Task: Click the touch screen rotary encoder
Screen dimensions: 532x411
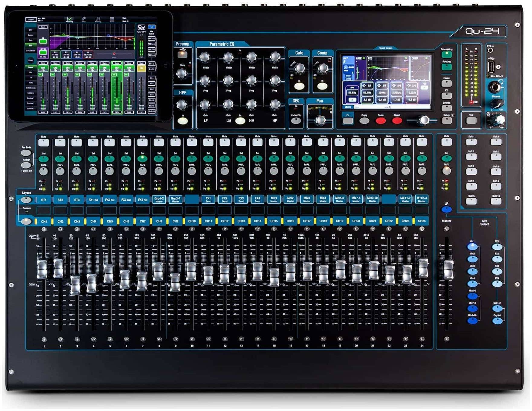Action: pyautogui.click(x=424, y=120)
